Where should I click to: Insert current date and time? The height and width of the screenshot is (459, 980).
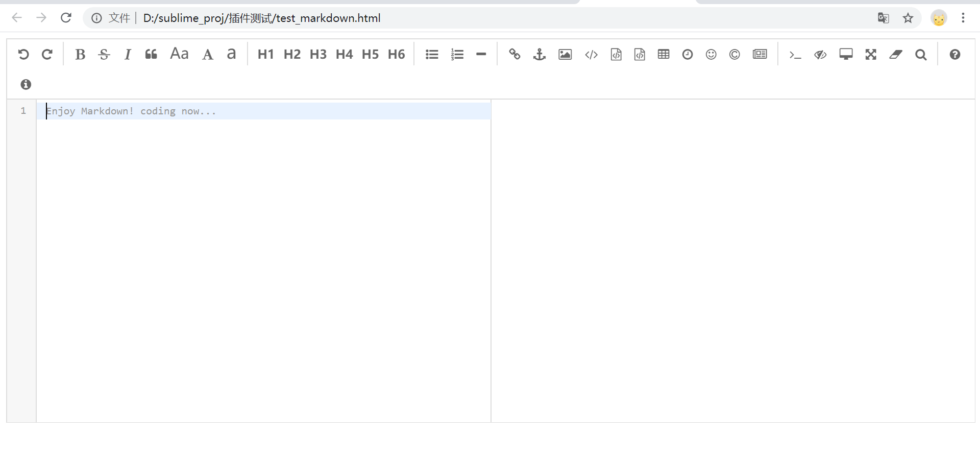(688, 54)
